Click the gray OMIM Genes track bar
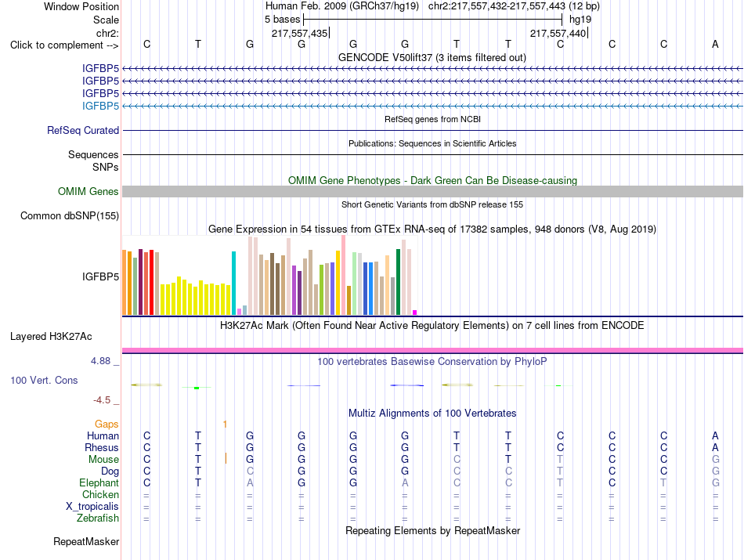This screenshot has height=560, width=744. pyautogui.click(x=432, y=191)
